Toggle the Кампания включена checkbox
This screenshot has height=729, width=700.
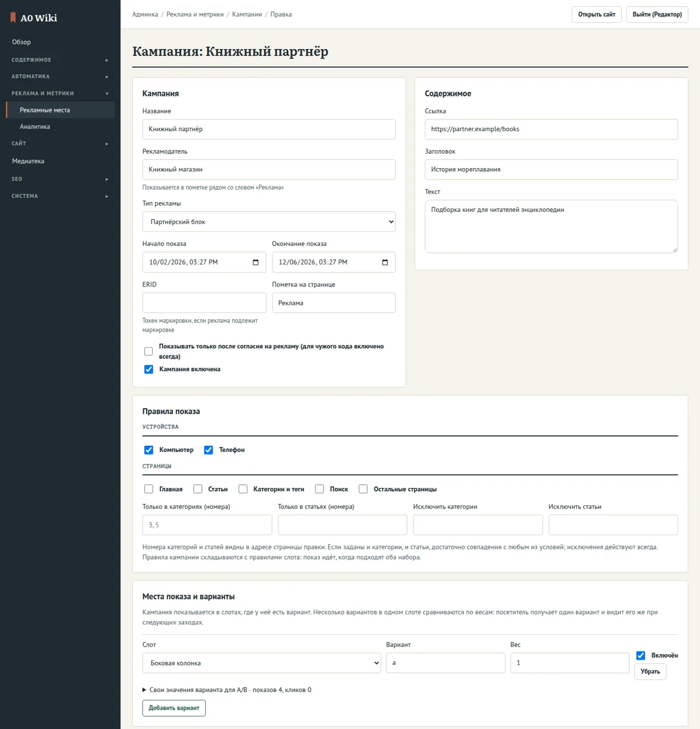tap(148, 369)
